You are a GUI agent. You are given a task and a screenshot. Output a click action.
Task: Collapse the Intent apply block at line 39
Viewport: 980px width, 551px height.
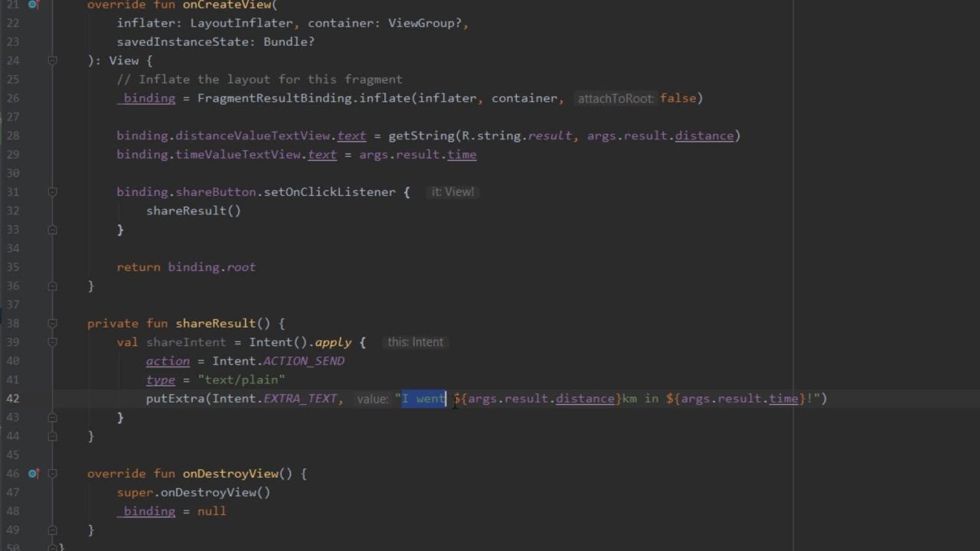[x=52, y=342]
